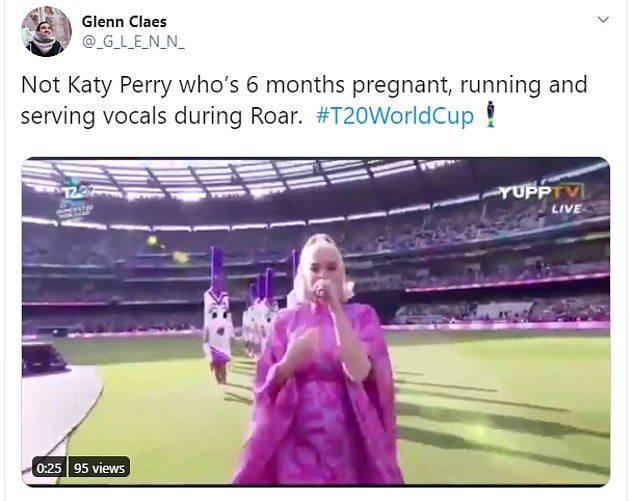Click the LIVE indicator under YuppTV
This screenshot has height=501, width=634.
566,209
